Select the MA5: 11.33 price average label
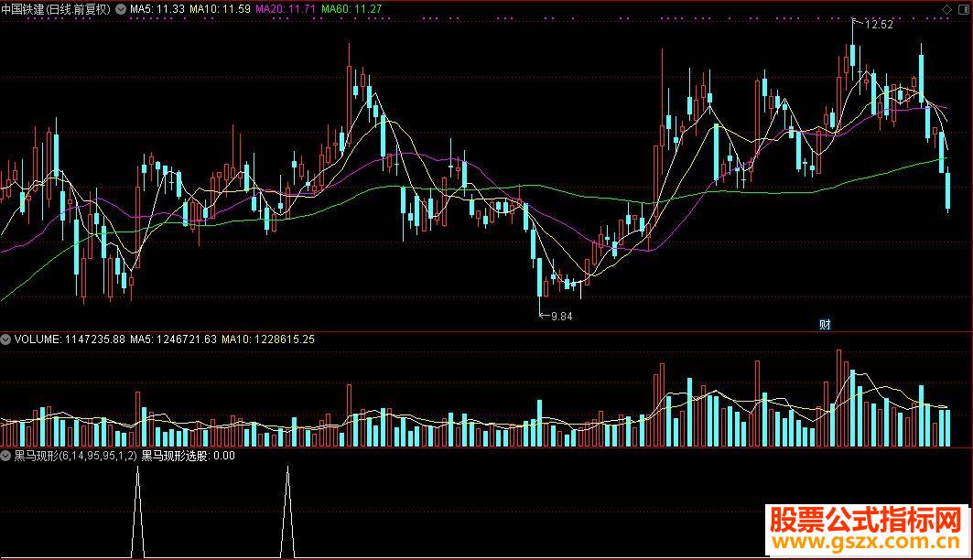The image size is (973, 560). 157,9
